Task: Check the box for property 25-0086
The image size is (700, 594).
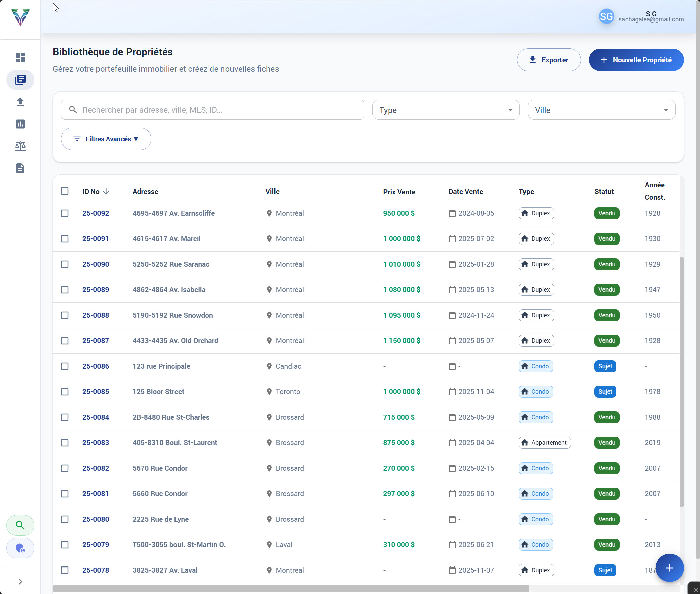Action: click(x=65, y=366)
